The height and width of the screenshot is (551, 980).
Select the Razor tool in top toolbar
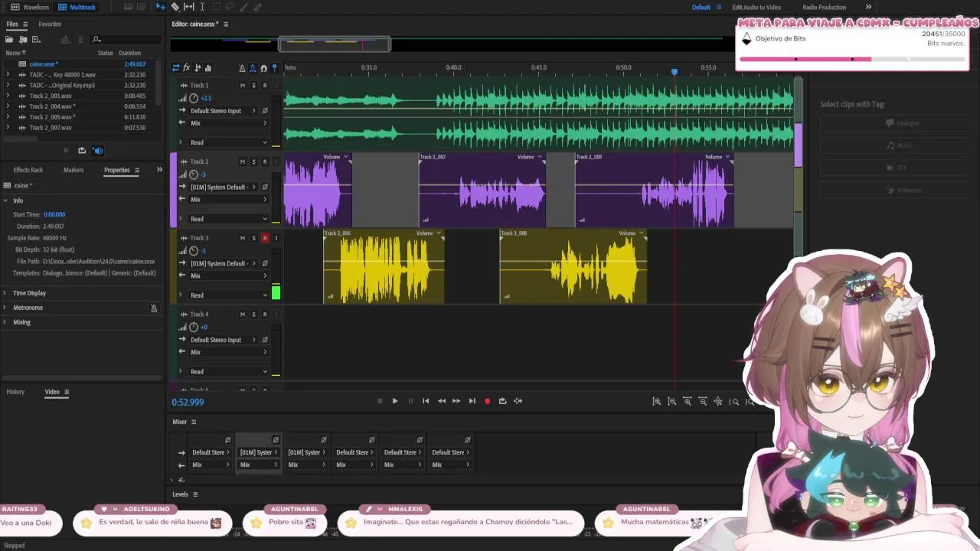175,7
